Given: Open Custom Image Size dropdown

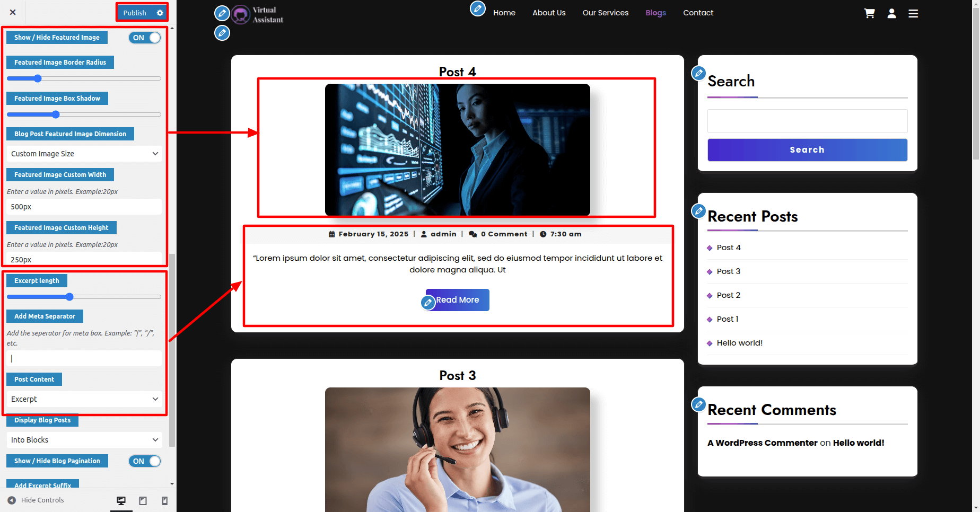Looking at the screenshot, I should 84,154.
